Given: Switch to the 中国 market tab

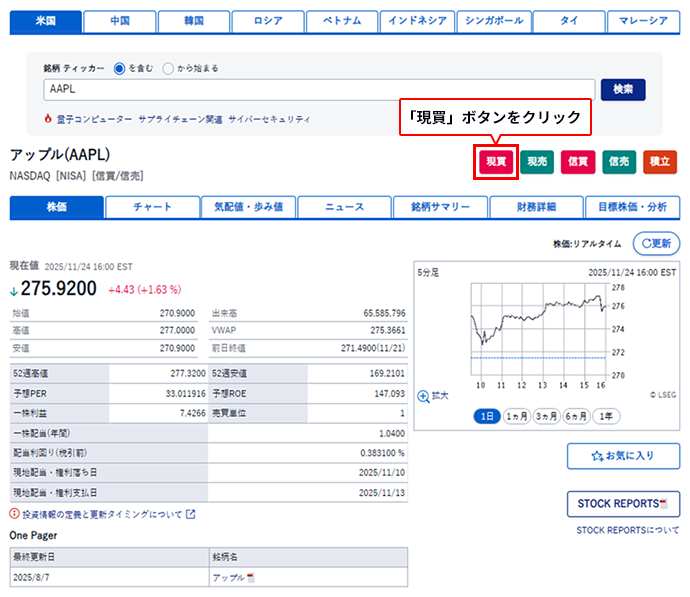Looking at the screenshot, I should pos(119,21).
